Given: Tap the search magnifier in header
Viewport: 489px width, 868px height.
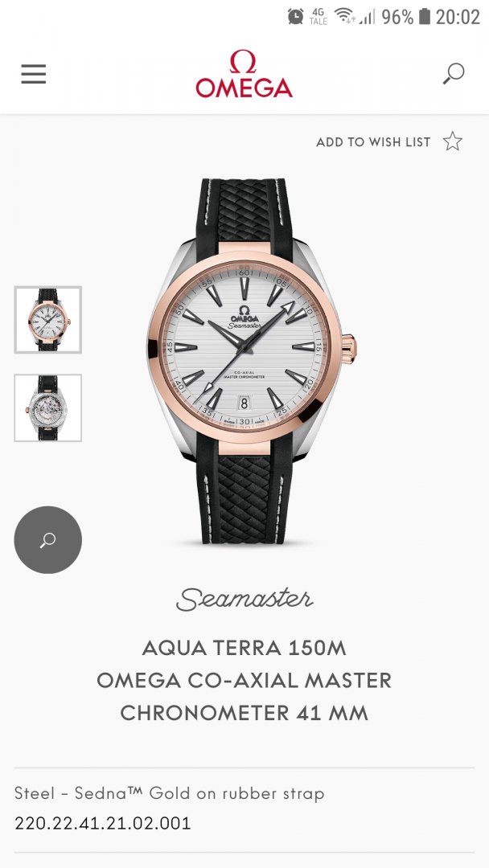Looking at the screenshot, I should point(454,74).
